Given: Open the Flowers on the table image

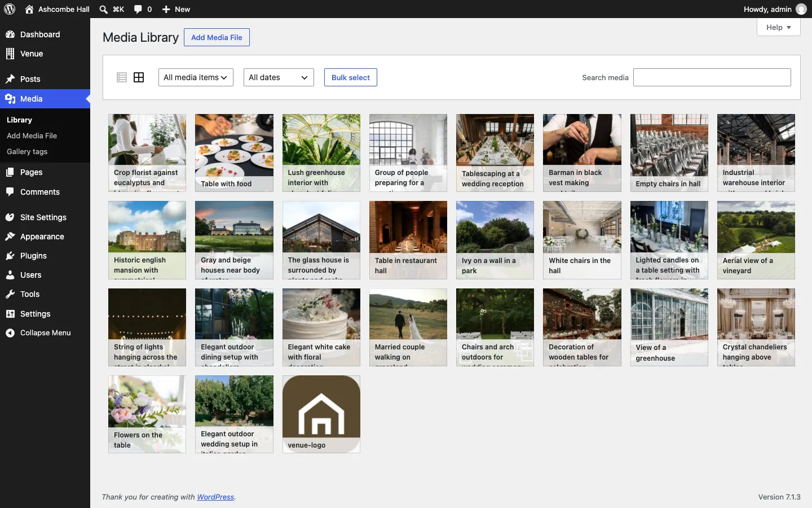Looking at the screenshot, I should [x=147, y=414].
